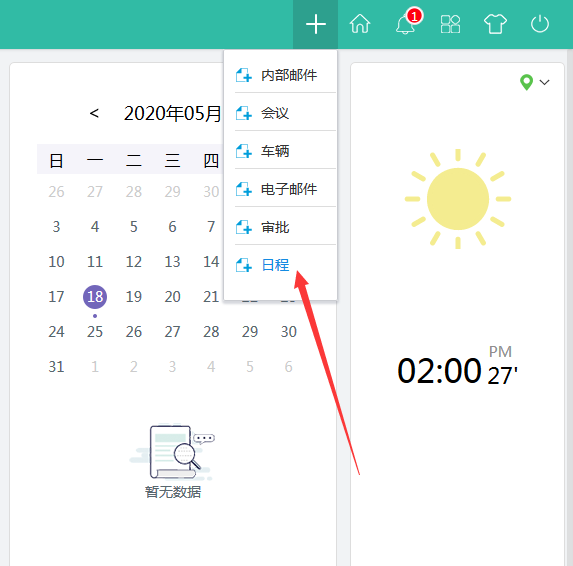Select greyed June 3 in last row
The height and width of the screenshot is (566, 573).
click(x=172, y=367)
